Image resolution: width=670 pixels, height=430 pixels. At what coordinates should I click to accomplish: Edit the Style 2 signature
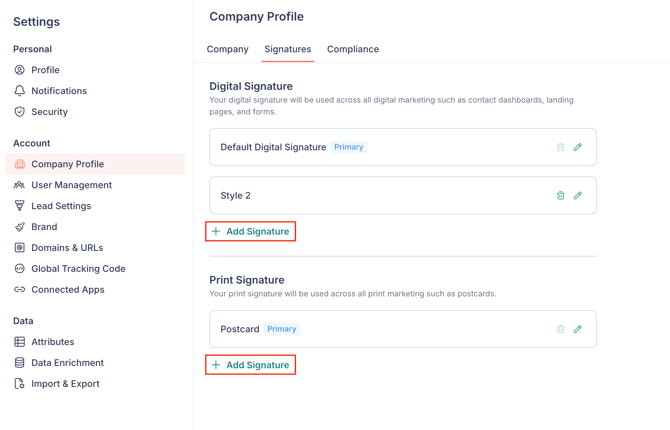(578, 196)
